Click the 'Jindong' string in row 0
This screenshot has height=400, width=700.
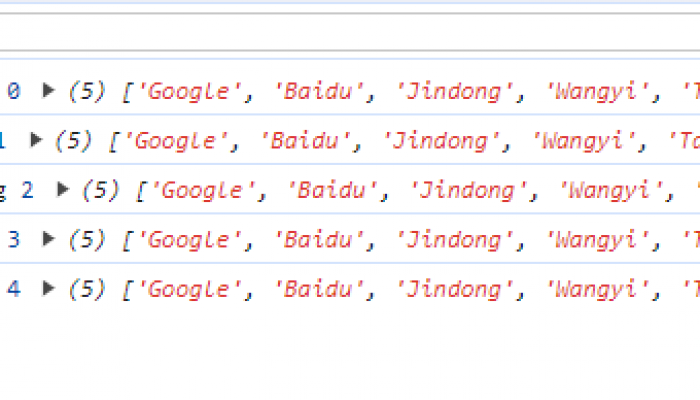click(x=454, y=92)
